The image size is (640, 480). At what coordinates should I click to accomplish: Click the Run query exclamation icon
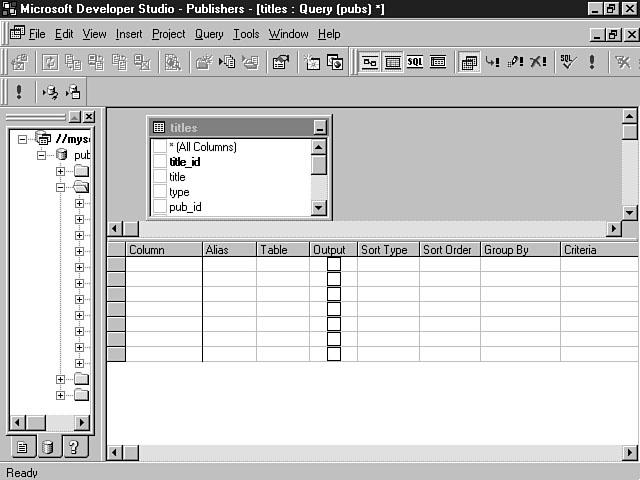592,62
